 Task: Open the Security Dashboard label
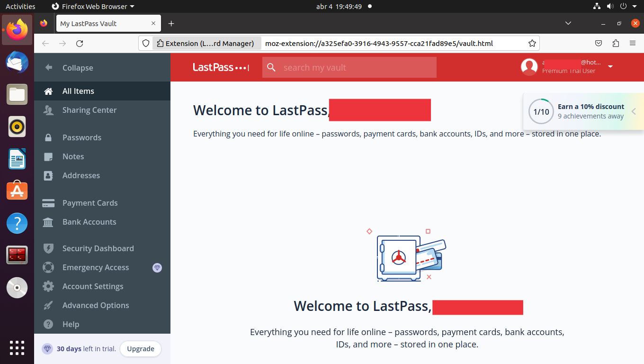pyautogui.click(x=98, y=248)
